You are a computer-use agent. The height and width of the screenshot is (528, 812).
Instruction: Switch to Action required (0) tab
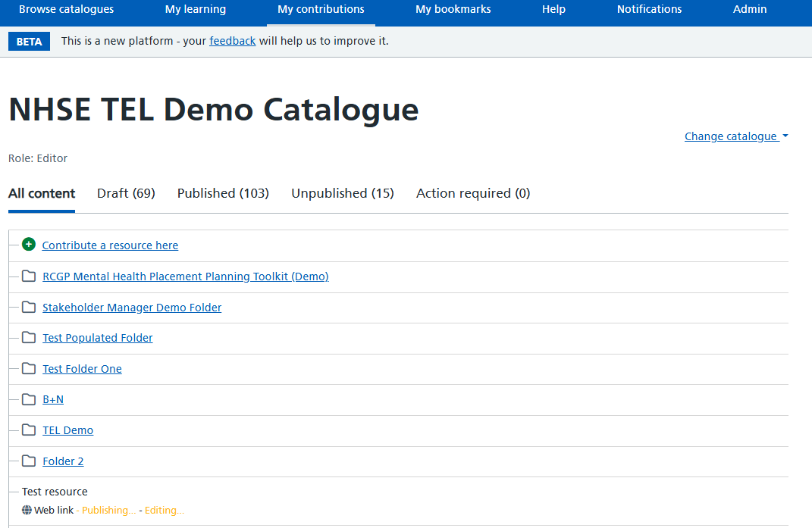(473, 193)
